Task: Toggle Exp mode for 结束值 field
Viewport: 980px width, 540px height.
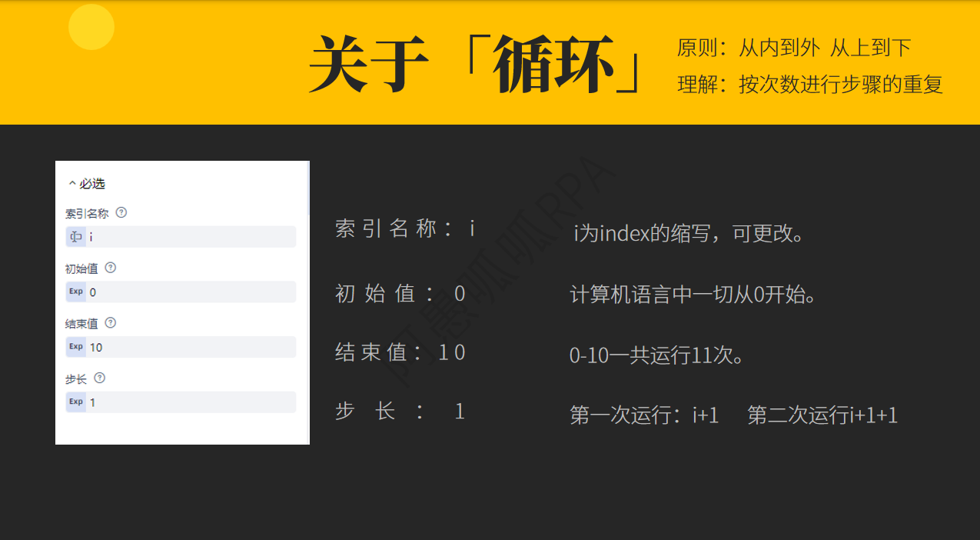Action: 76,347
